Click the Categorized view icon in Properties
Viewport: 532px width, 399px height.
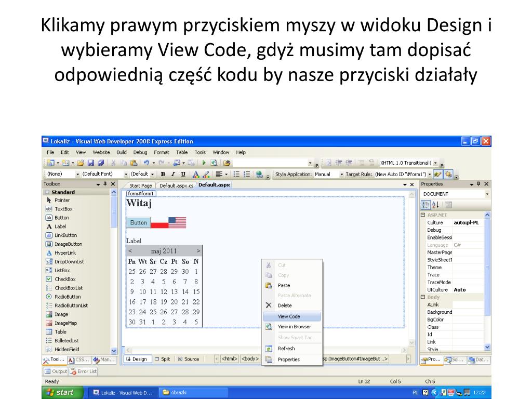tap(425, 205)
